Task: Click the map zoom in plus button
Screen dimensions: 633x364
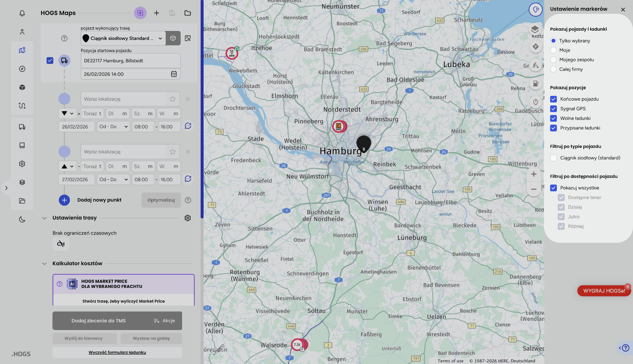Action: point(533,174)
